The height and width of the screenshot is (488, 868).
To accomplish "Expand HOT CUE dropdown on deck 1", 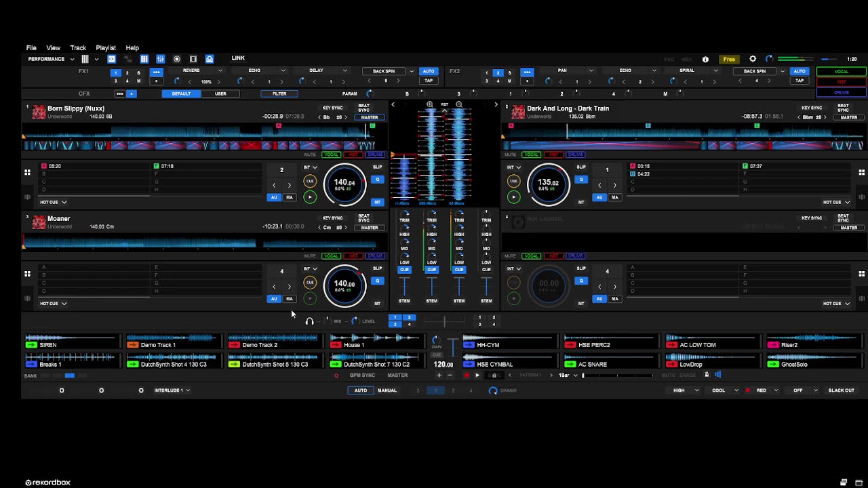I will pos(53,202).
